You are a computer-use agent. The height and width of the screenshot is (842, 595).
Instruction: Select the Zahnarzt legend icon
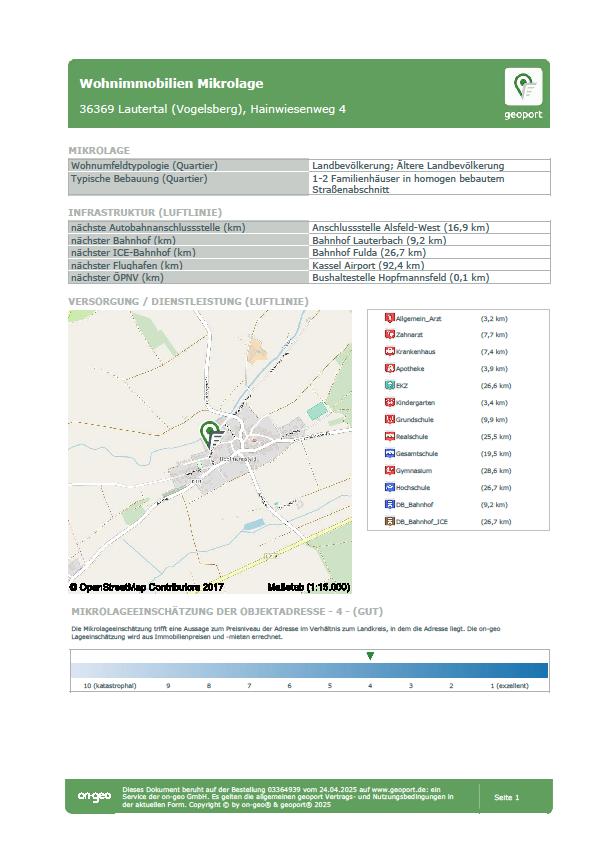coord(390,335)
